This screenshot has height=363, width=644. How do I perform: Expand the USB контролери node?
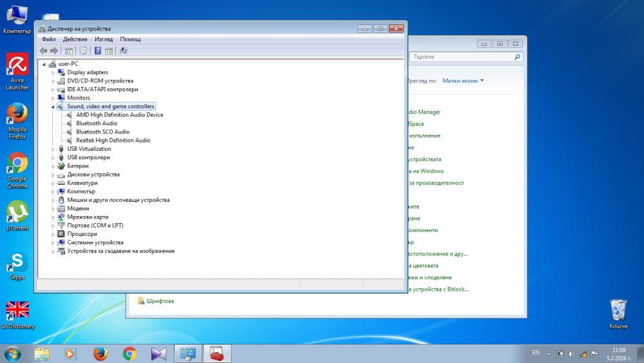click(x=53, y=158)
